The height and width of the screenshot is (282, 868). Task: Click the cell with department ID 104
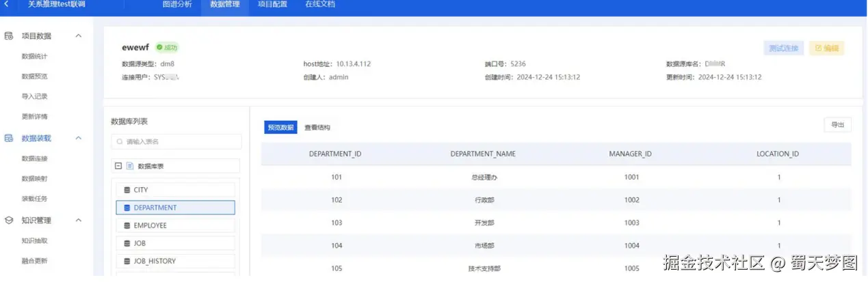336,246
